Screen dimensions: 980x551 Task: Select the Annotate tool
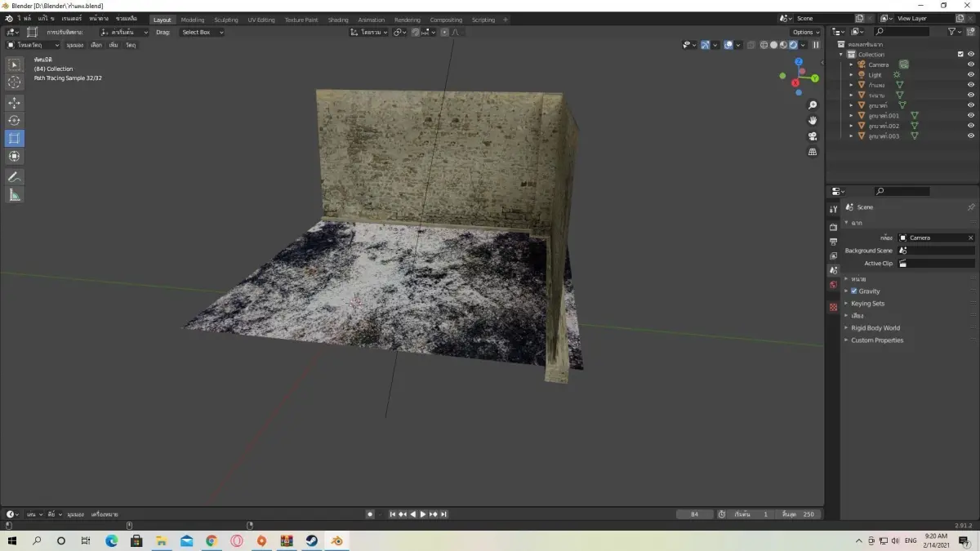(x=15, y=177)
